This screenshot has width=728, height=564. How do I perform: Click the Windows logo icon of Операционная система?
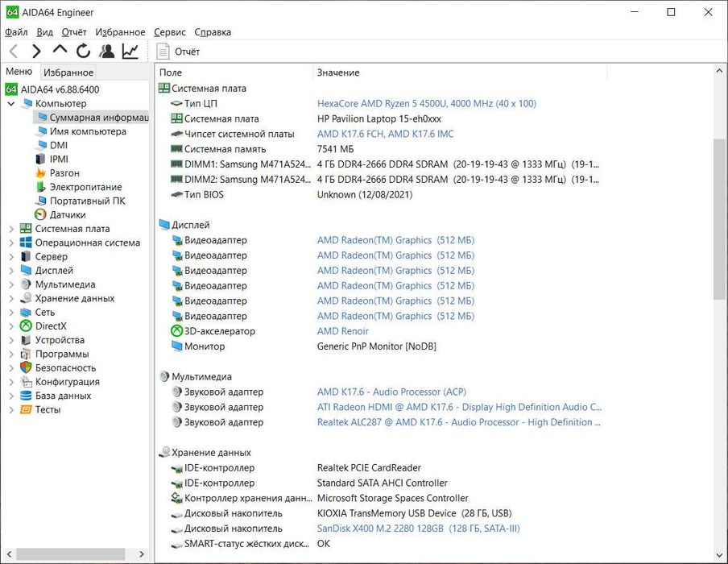click(x=26, y=243)
